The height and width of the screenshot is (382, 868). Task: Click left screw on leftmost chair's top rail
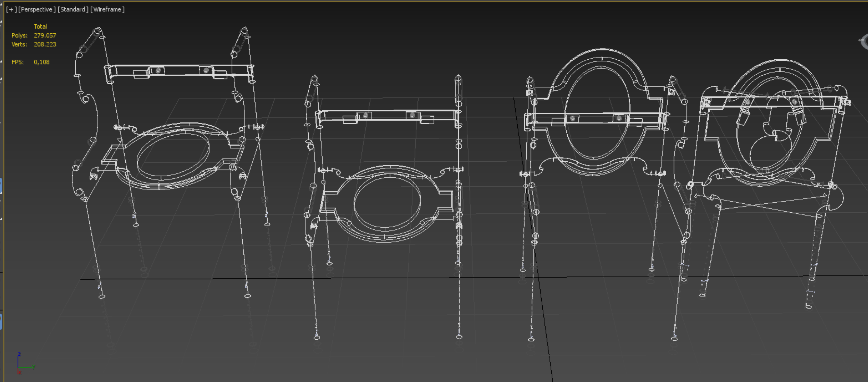(158, 71)
